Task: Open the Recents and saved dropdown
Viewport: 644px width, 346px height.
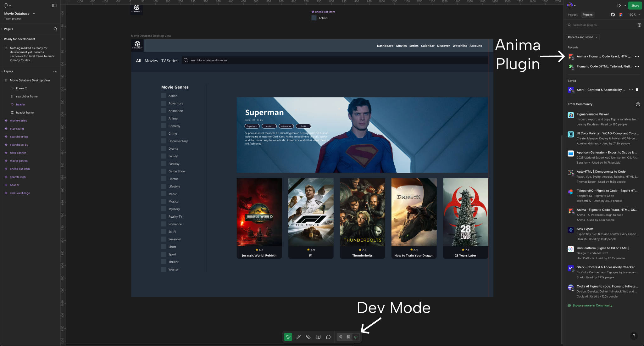Action: click(582, 37)
